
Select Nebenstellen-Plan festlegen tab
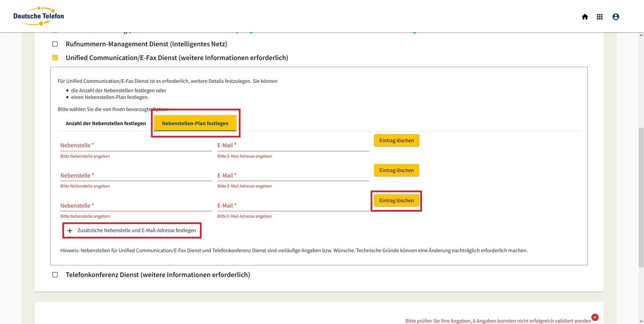(195, 123)
